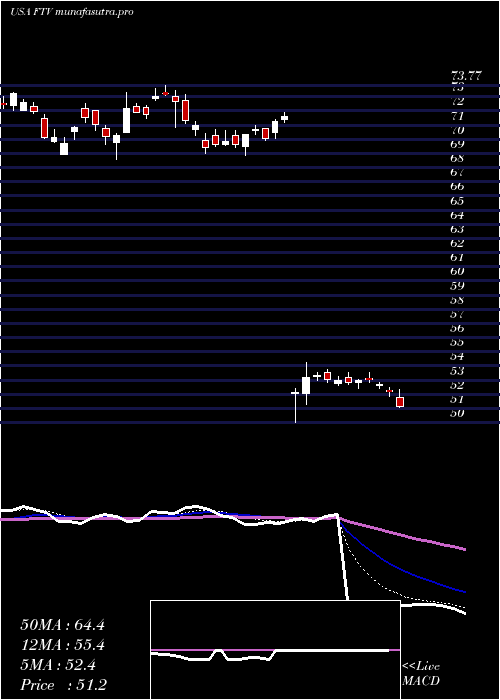Screen dimensions: 500x700
Task: Click the last red candlestick near 51
Action: [x=400, y=401]
